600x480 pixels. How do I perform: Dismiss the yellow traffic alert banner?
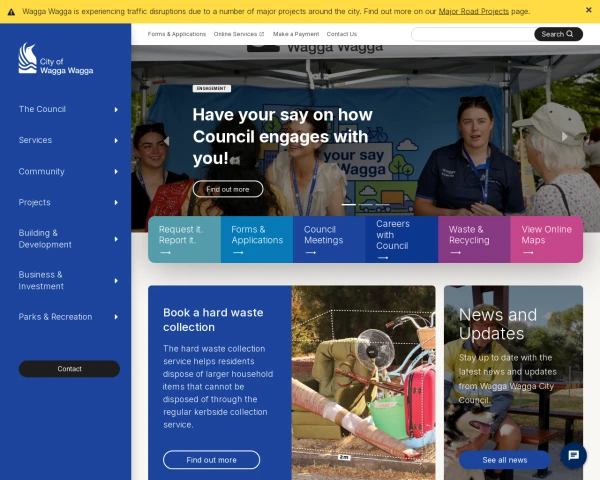pyautogui.click(x=589, y=10)
